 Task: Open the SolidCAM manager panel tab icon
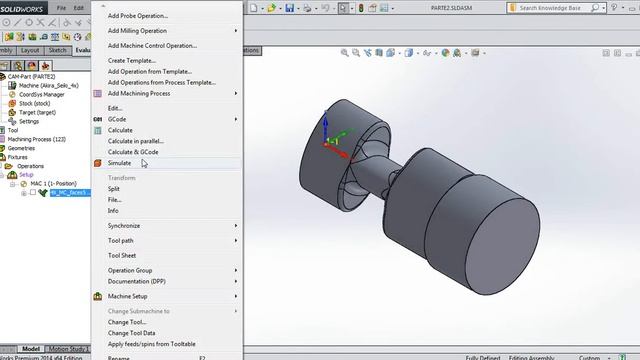45,65
